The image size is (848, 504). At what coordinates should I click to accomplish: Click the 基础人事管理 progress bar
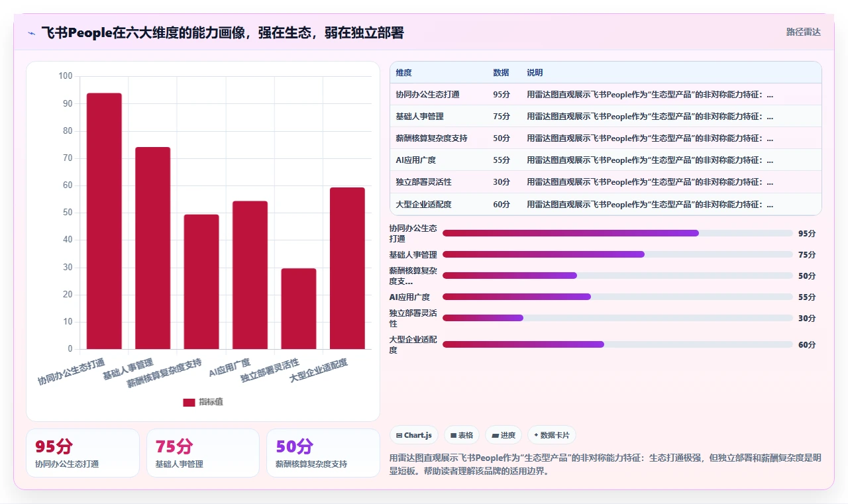(x=617, y=254)
